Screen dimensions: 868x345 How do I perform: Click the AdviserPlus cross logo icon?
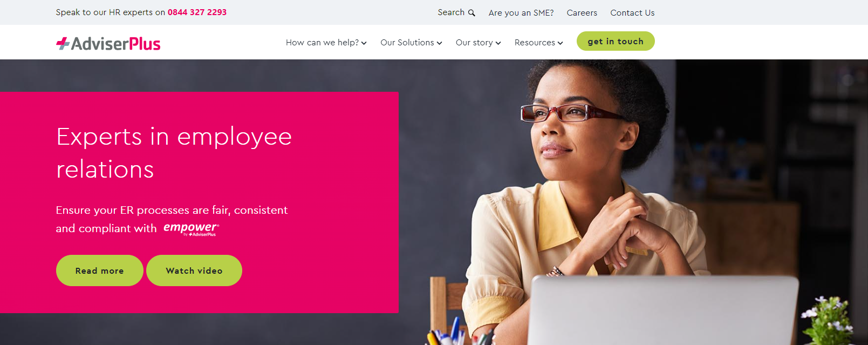tap(63, 44)
